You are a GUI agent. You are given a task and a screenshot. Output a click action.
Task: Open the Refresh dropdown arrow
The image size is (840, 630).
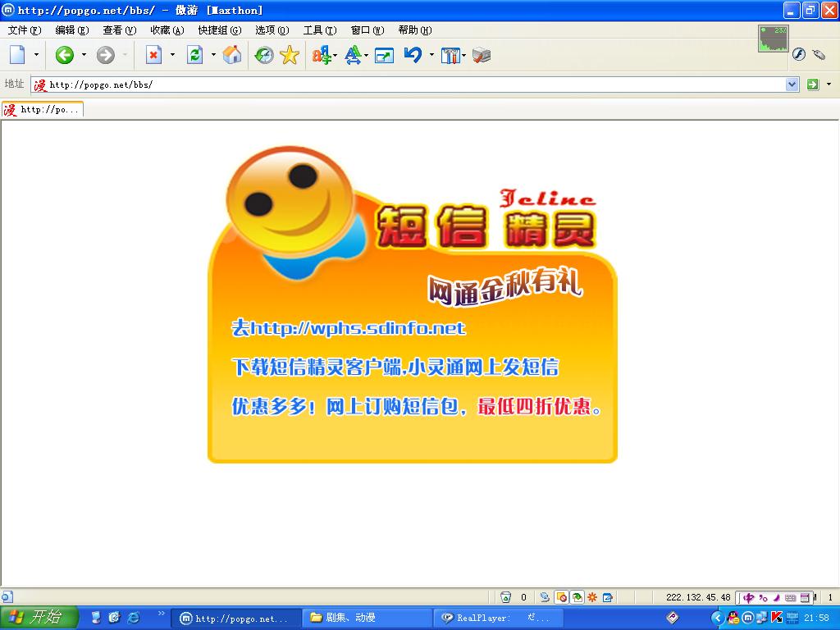[213, 55]
